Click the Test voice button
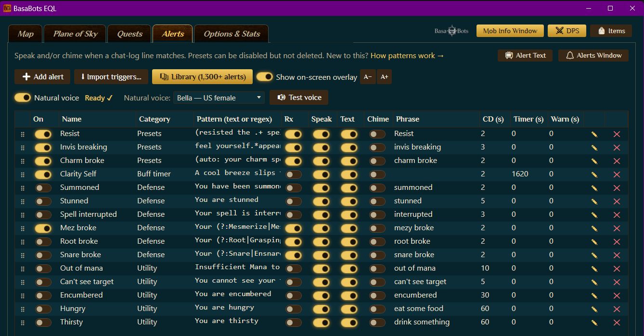 [299, 97]
